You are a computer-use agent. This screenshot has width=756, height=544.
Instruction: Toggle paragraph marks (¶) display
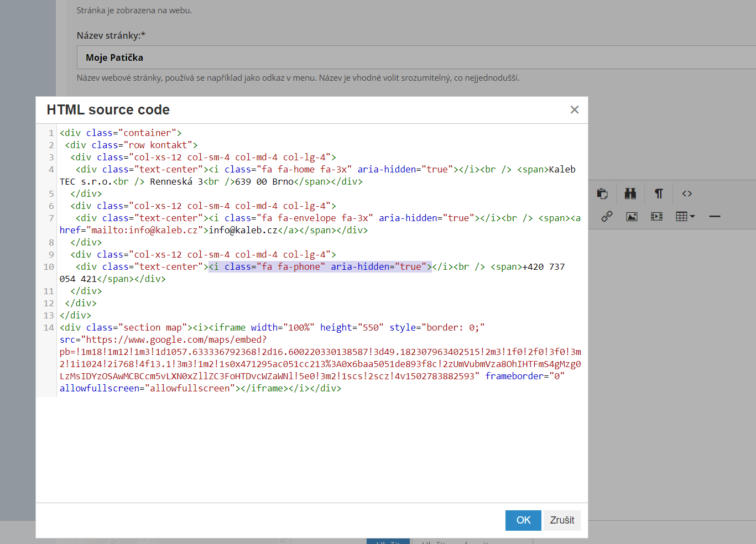658,193
